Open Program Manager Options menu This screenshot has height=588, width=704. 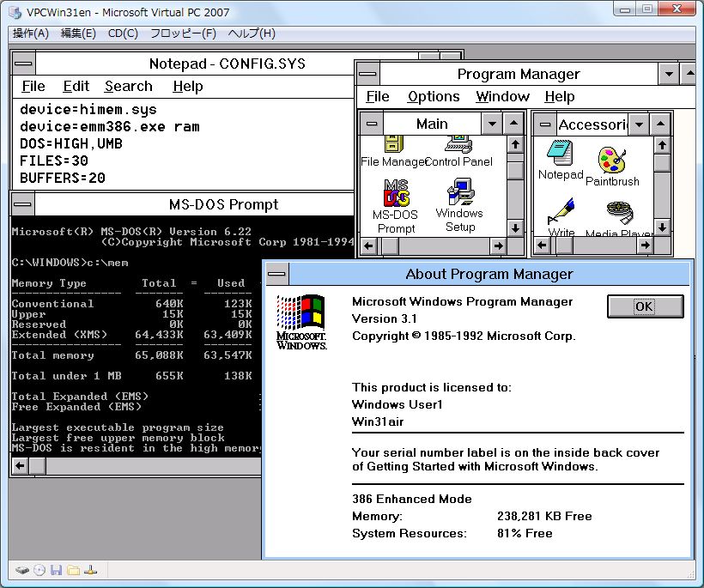[x=434, y=96]
